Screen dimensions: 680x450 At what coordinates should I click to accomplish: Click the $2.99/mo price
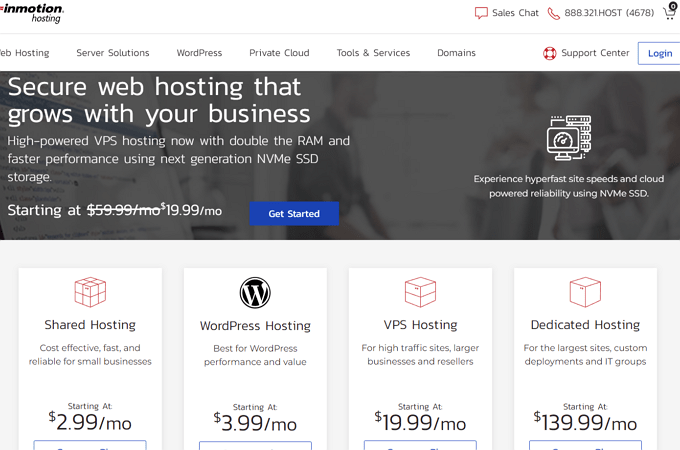coord(90,422)
